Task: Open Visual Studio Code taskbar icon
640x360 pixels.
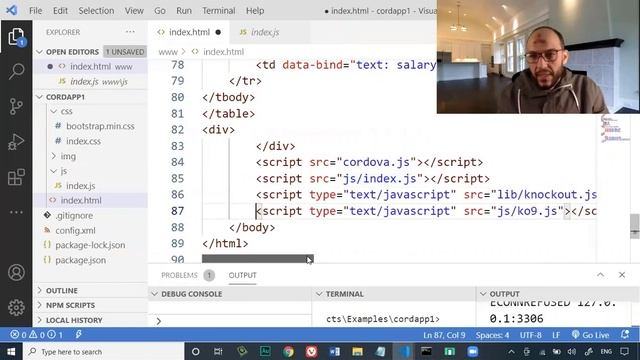Action: pos(404,351)
